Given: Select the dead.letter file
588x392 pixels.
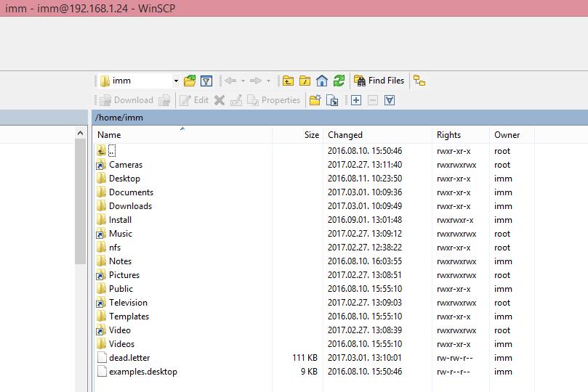Looking at the screenshot, I should 129,358.
